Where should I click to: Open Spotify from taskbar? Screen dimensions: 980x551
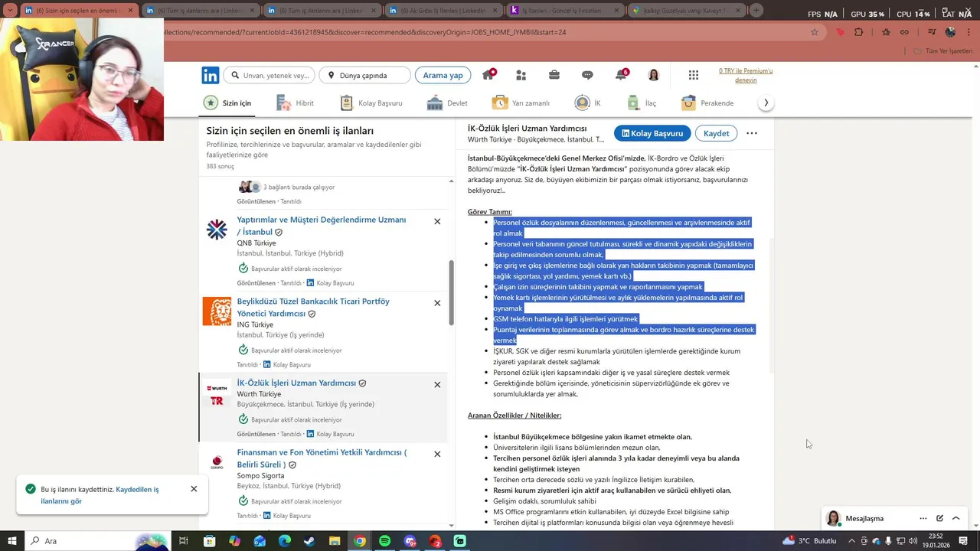[x=385, y=541]
